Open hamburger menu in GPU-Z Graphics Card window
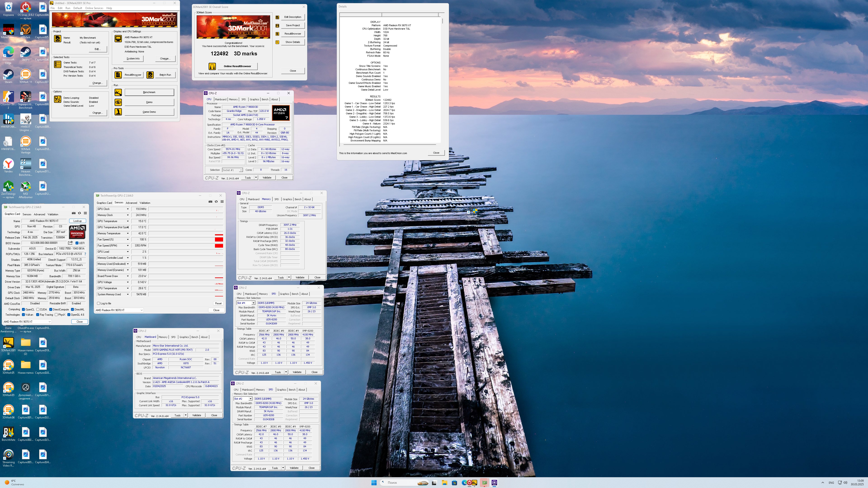 tap(85, 213)
